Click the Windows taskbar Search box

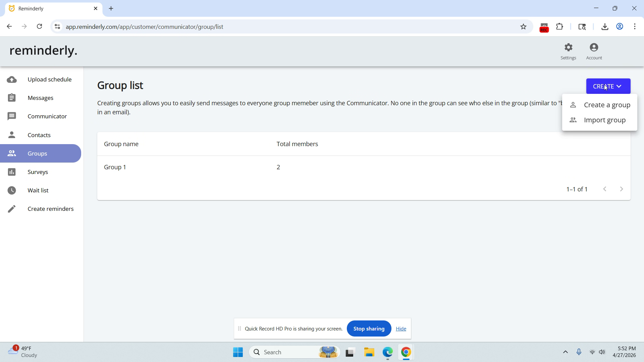coord(294,352)
